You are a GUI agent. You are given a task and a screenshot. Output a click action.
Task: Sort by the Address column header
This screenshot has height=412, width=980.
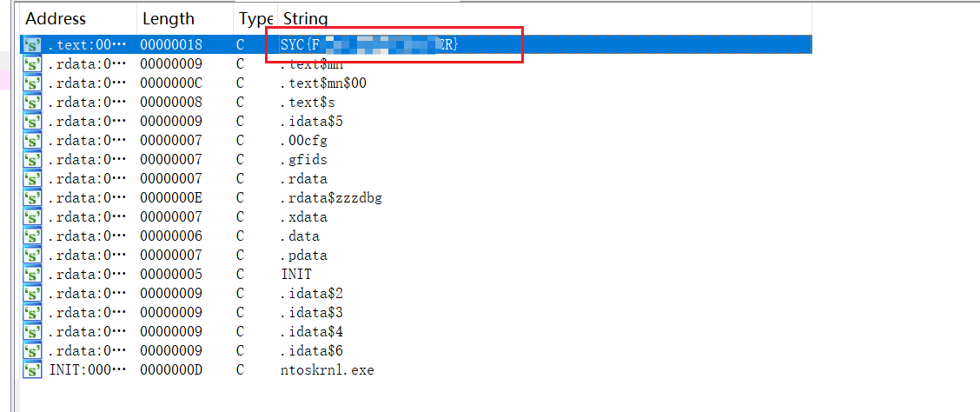coord(56,19)
